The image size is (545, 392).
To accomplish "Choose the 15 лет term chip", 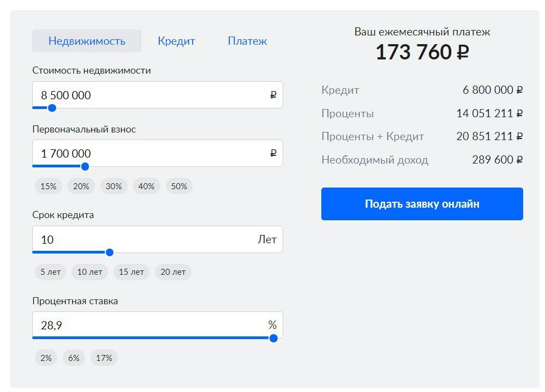I will pos(131,272).
